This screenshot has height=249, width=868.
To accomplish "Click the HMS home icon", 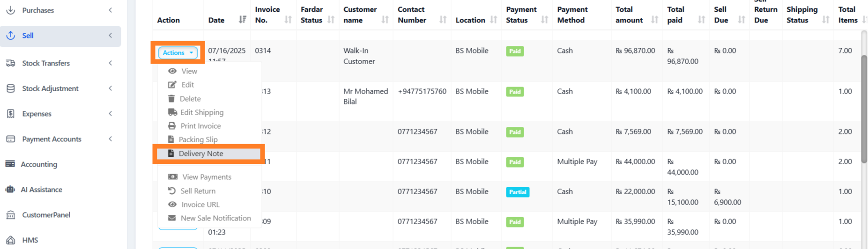I will click(x=10, y=240).
